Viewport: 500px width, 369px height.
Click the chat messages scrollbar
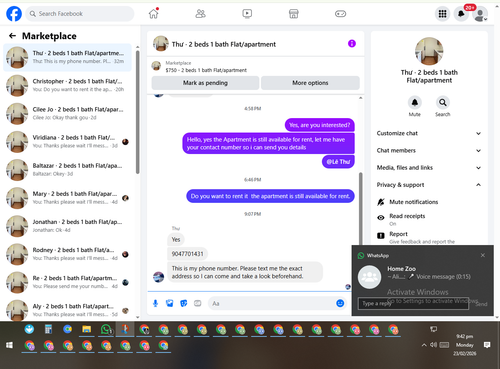(360, 208)
